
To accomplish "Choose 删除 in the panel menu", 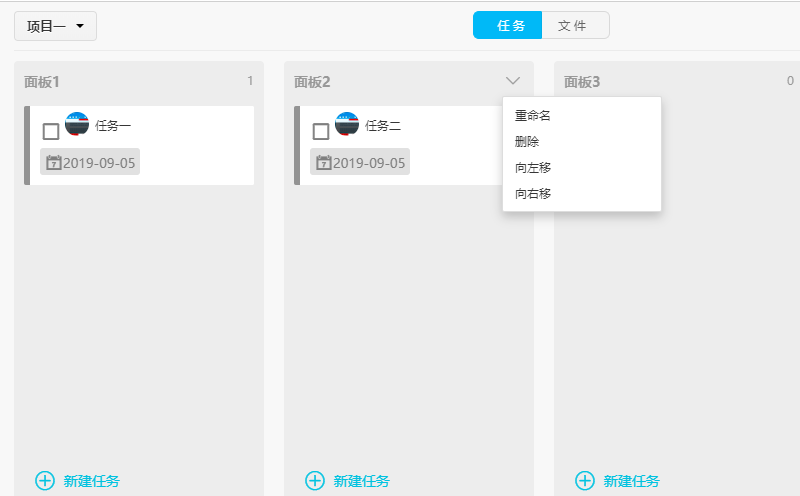I will pyautogui.click(x=527, y=142).
